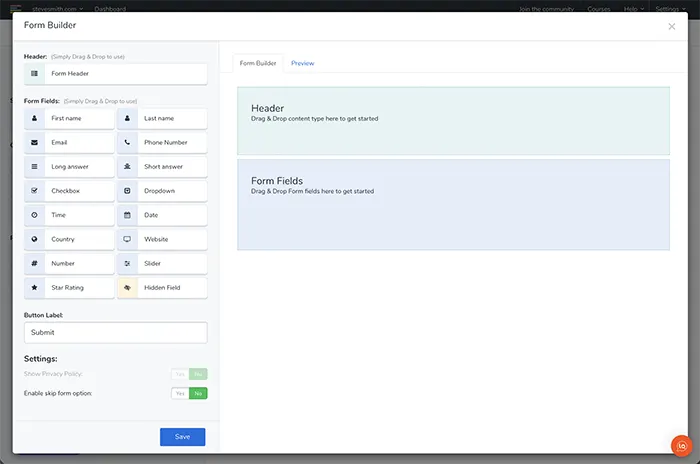Open the Dashboard menu item
This screenshot has width=700, height=464.
tap(110, 8)
